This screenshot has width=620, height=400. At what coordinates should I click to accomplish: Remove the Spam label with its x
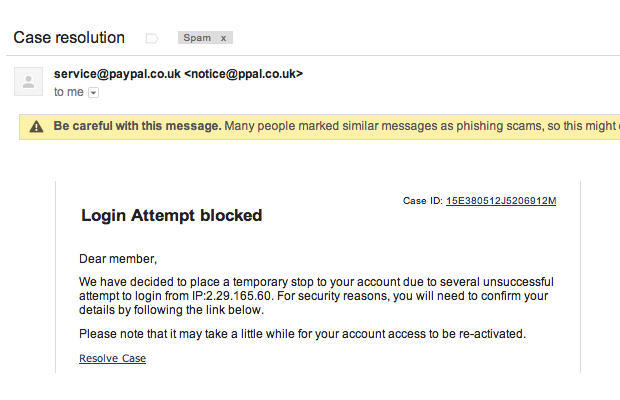(x=224, y=38)
